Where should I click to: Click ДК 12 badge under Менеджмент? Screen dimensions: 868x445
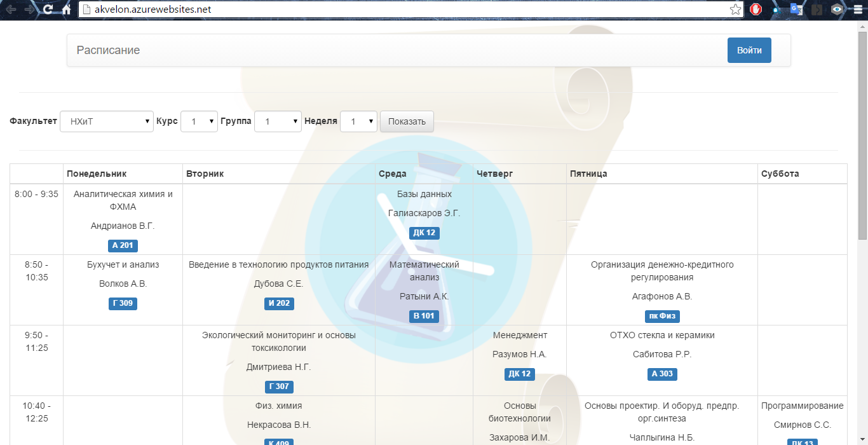(x=520, y=374)
